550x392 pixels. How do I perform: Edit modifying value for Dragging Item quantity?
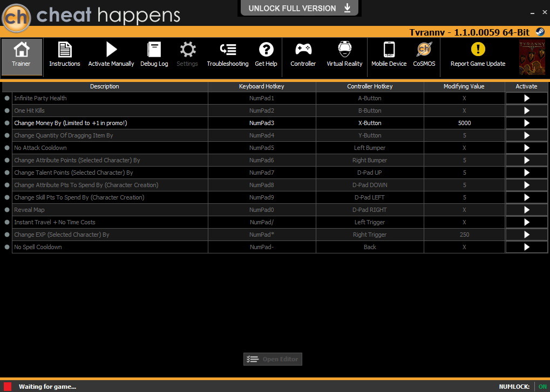[464, 135]
